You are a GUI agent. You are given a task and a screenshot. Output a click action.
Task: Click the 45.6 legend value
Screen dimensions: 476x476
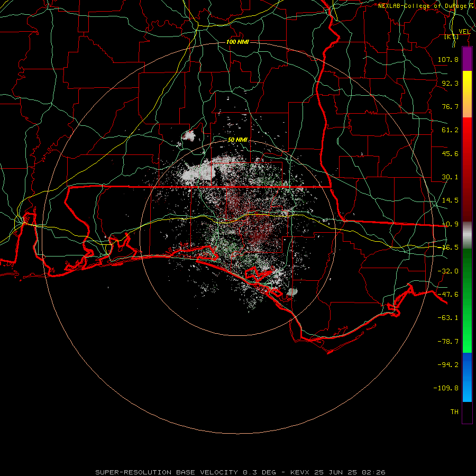point(450,153)
